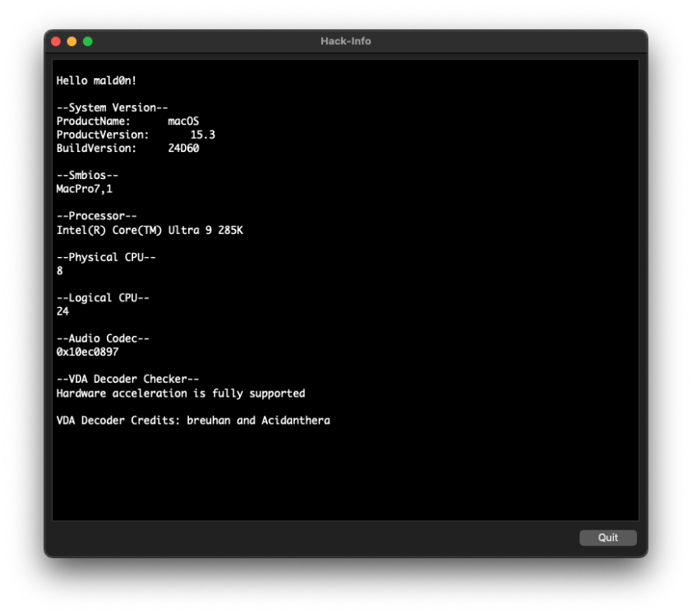Viewport: 692px width, 616px height.
Task: Click the "--Processor--" header
Action: [97, 216]
